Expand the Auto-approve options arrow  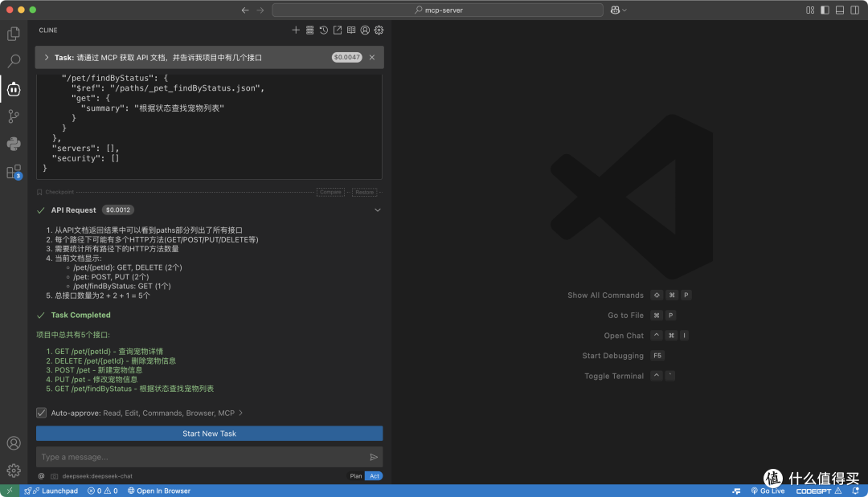241,413
